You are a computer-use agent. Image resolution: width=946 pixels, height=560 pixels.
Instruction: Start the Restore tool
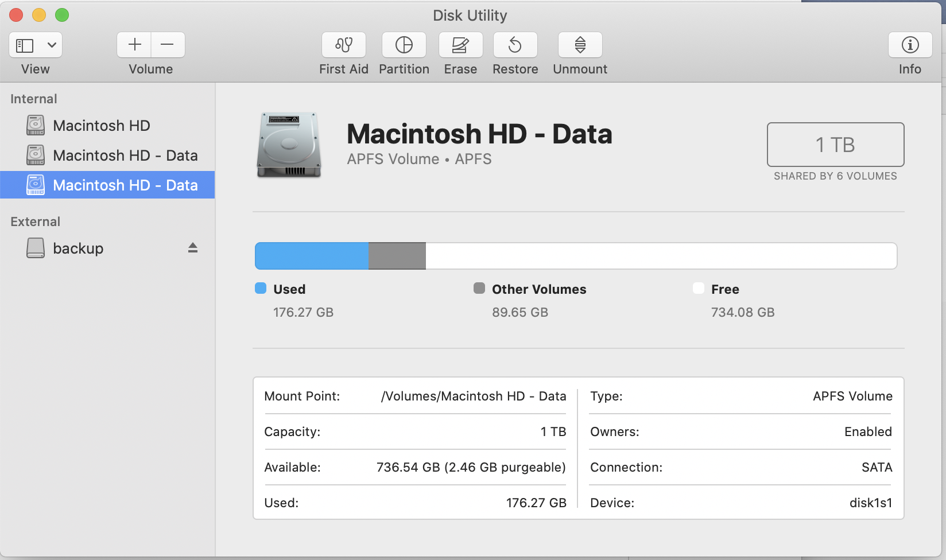515,45
